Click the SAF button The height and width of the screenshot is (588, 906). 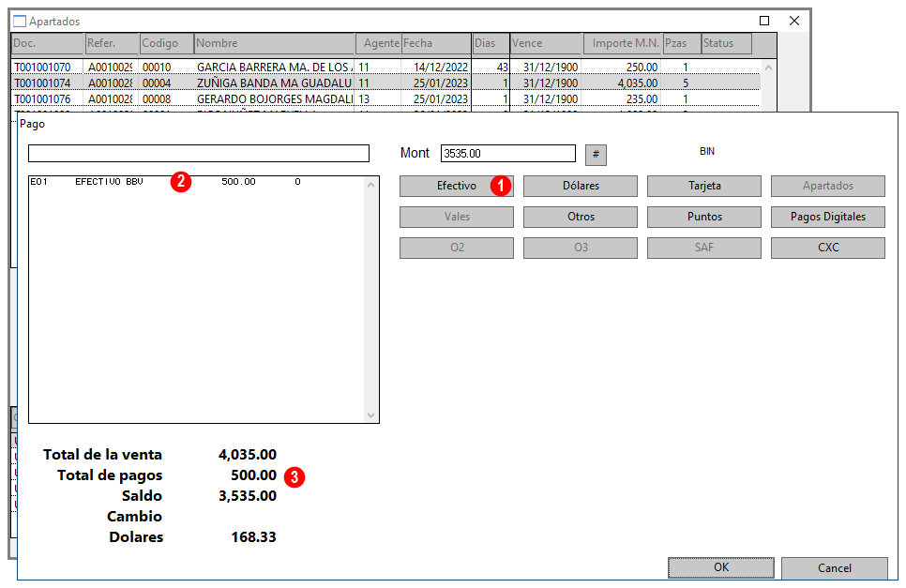[703, 248]
